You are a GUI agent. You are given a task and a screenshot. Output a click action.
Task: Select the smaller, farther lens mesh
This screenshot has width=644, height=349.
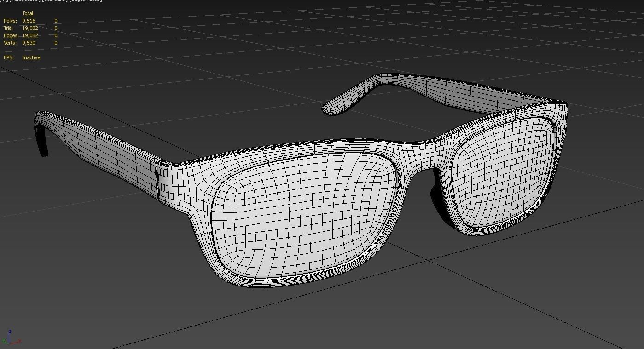[504, 172]
